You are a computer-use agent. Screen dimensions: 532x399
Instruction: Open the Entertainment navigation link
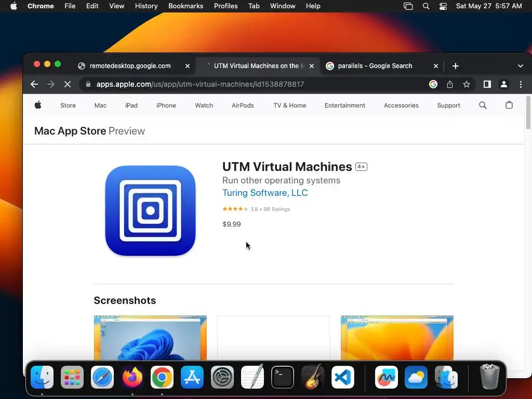345,105
